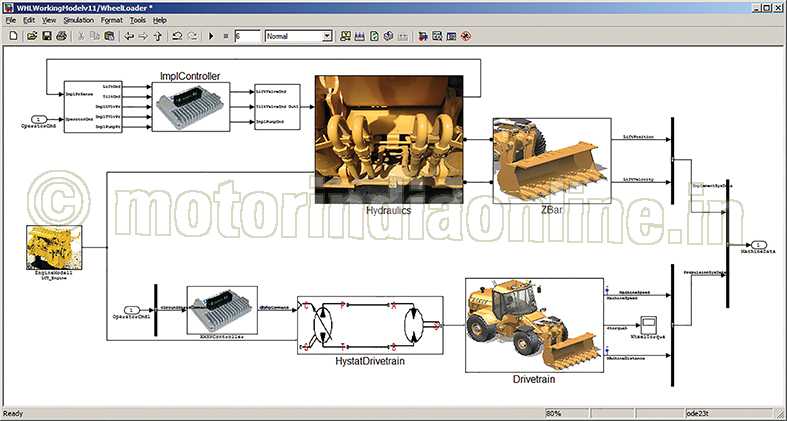The image size is (787, 421).
Task: Cut selection with scissors icon
Action: tap(81, 36)
